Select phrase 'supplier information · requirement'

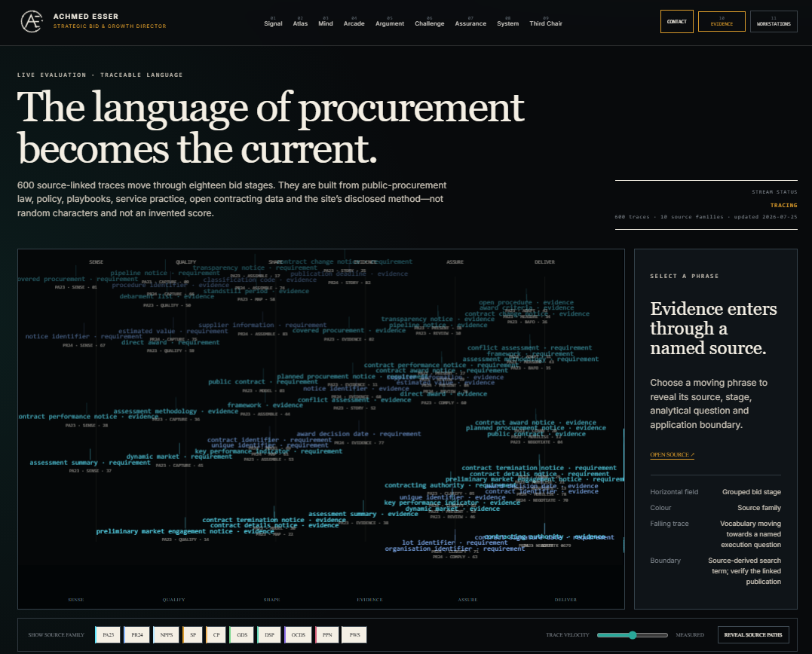click(262, 325)
